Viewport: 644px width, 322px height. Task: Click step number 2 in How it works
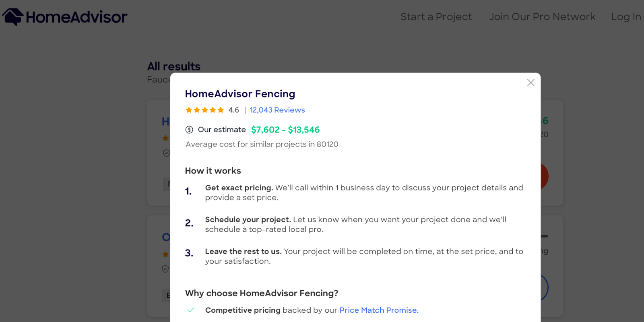click(189, 223)
